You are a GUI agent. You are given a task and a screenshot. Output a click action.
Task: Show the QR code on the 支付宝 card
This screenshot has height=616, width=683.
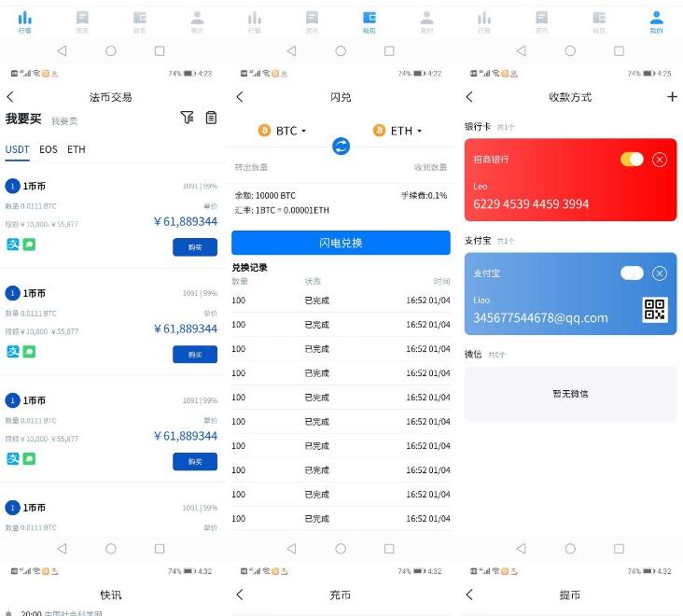[x=655, y=310]
